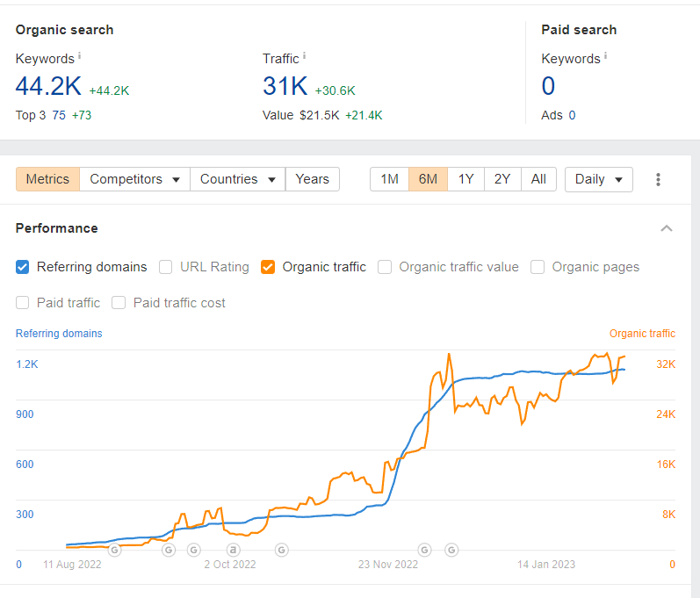The height and width of the screenshot is (598, 700).
Task: Click the Top 3 value 75
Action: [x=59, y=115]
